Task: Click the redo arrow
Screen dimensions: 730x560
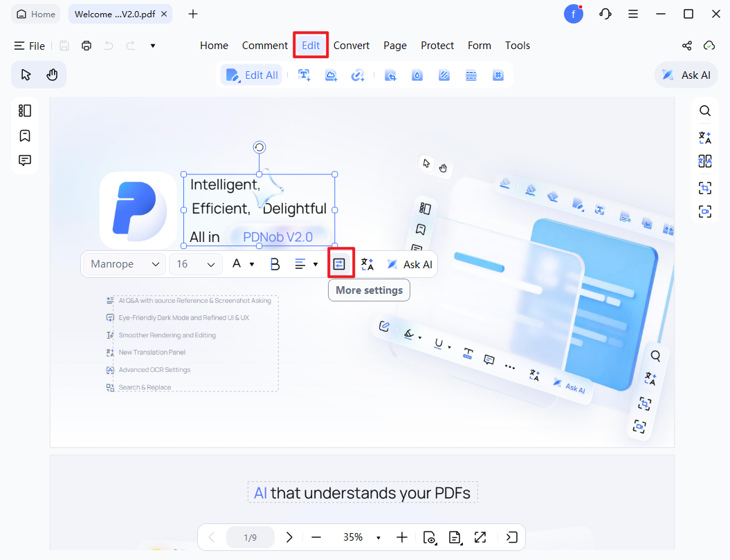Action: click(131, 46)
